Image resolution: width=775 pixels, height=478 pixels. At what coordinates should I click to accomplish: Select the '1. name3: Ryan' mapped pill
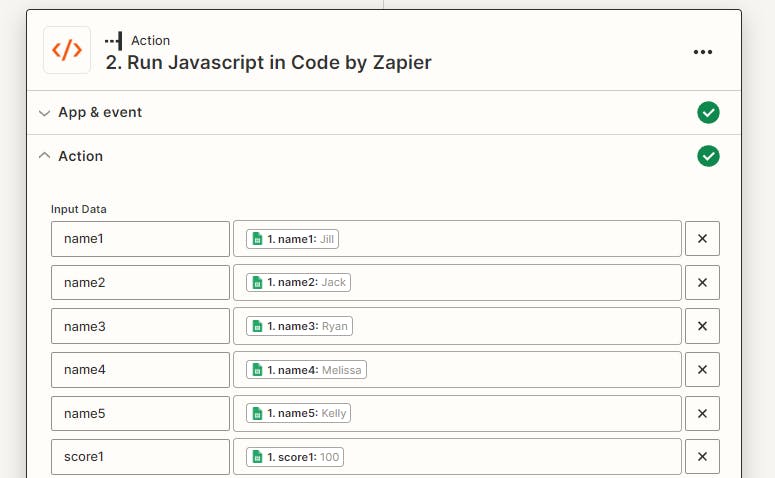pyautogui.click(x=299, y=326)
